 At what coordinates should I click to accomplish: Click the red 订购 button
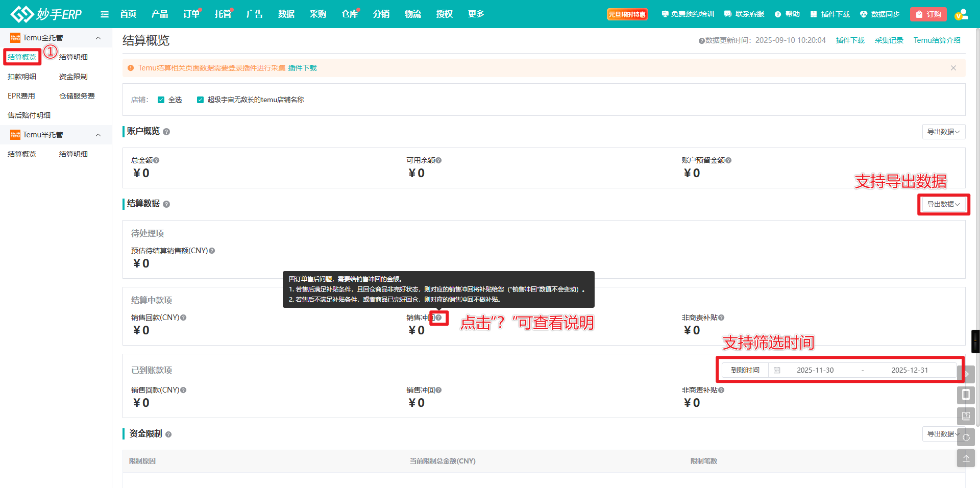click(x=928, y=14)
